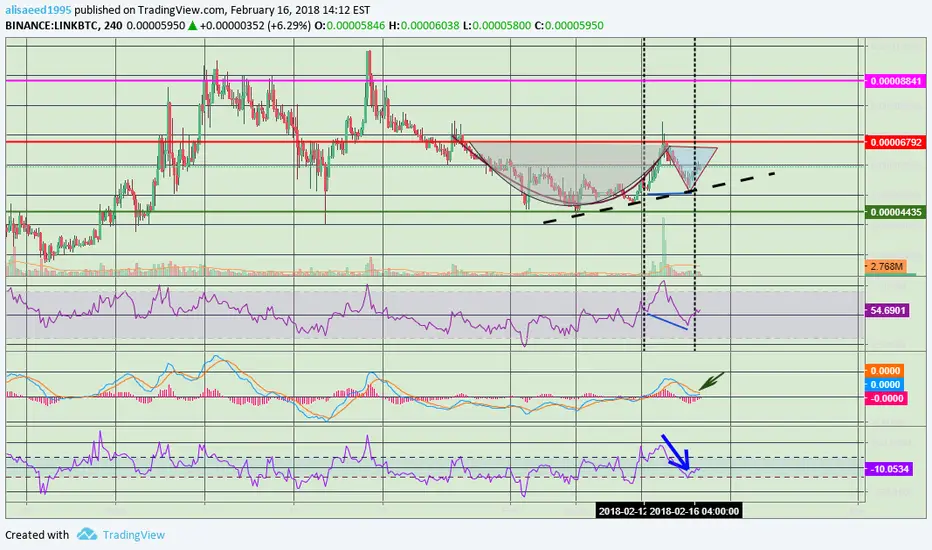Click the TradingView cloud logo icon
Image resolution: width=932 pixels, height=550 pixels.
pos(87,534)
